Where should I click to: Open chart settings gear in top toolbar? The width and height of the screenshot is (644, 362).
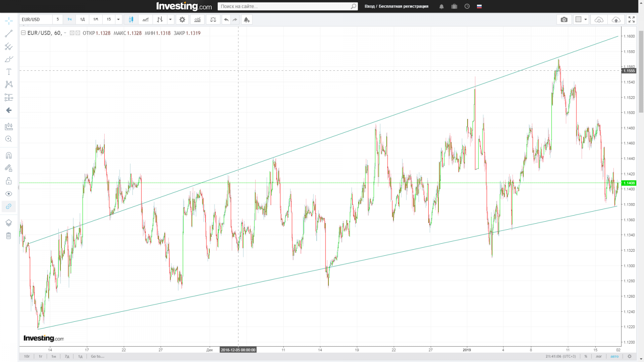pos(182,19)
